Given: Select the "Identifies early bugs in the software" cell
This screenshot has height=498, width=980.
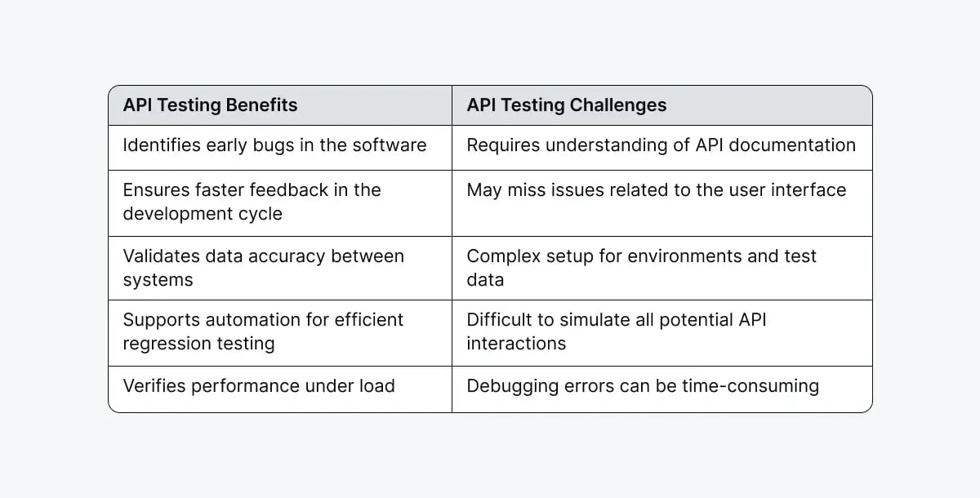Looking at the screenshot, I should pos(274,145).
